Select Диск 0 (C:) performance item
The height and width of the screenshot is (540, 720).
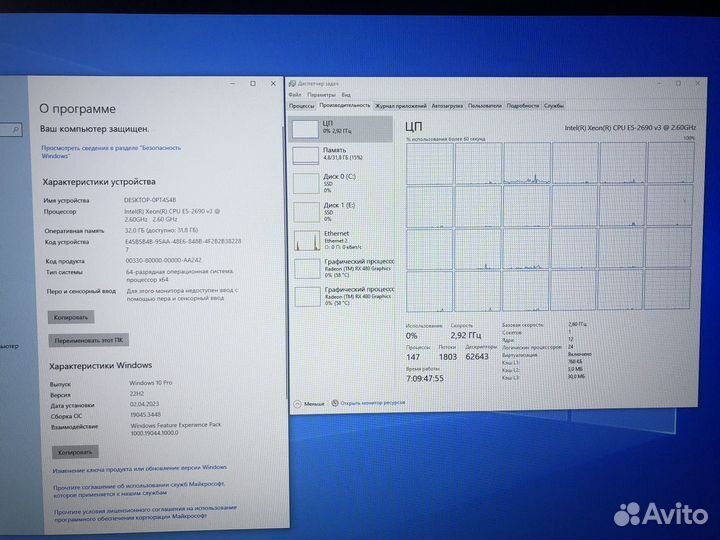(342, 183)
